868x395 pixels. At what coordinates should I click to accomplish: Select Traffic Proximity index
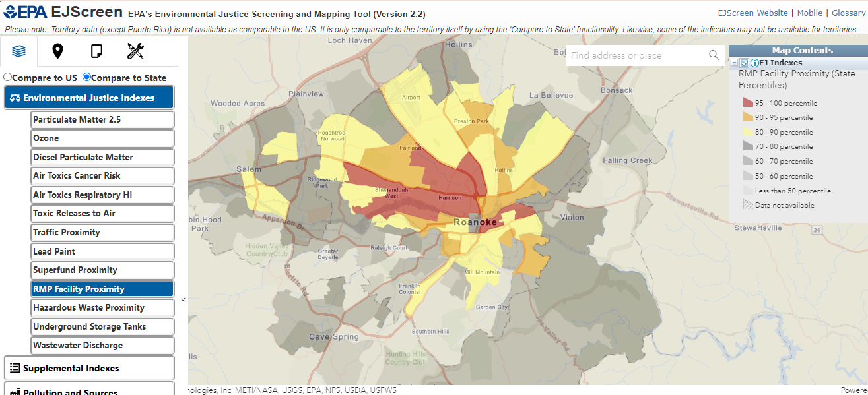(x=103, y=232)
